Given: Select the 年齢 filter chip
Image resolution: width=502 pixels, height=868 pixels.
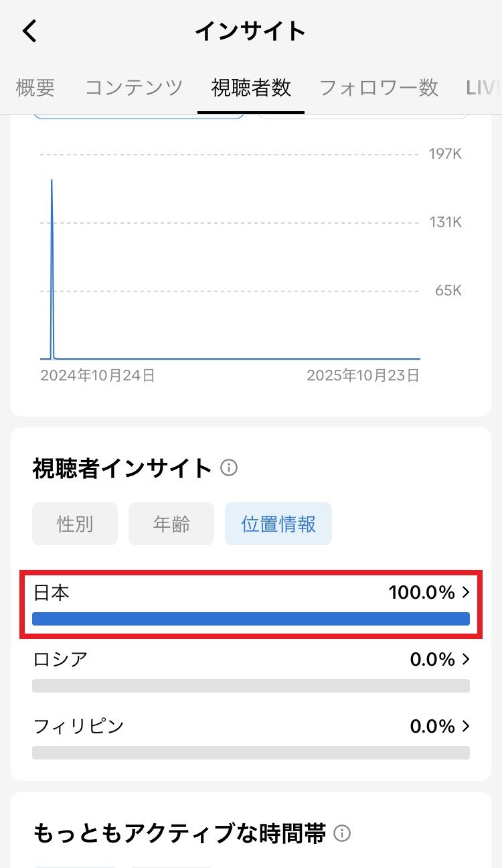Looking at the screenshot, I should click(171, 524).
